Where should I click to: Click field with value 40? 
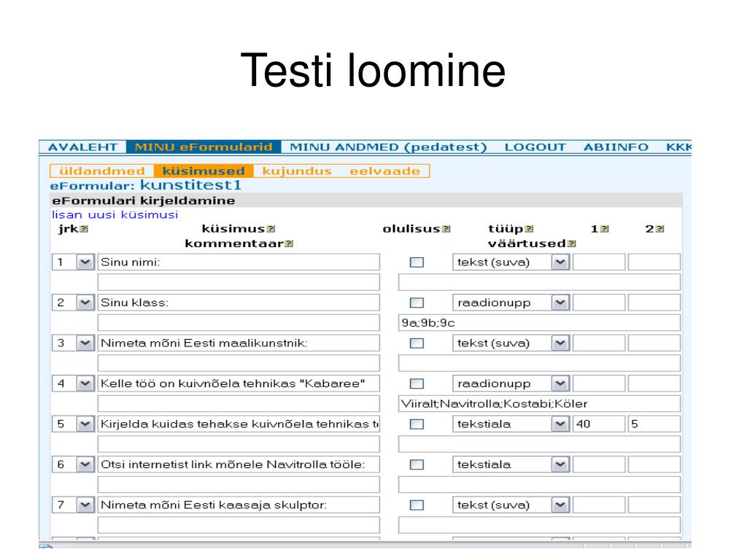(x=599, y=424)
